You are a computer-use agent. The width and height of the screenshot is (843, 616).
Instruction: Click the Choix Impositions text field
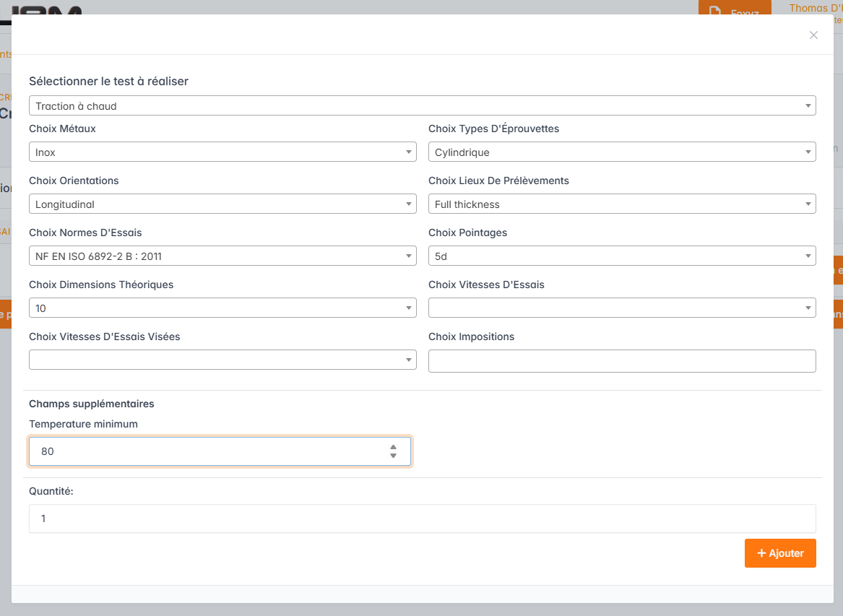tap(621, 361)
